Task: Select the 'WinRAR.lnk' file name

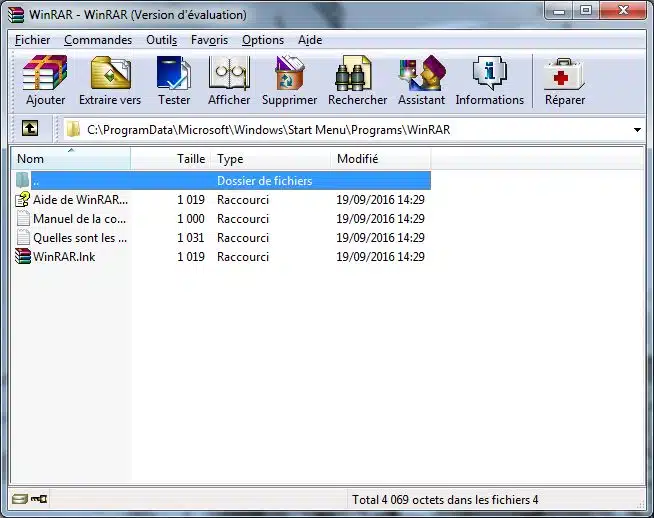Action: point(64,256)
